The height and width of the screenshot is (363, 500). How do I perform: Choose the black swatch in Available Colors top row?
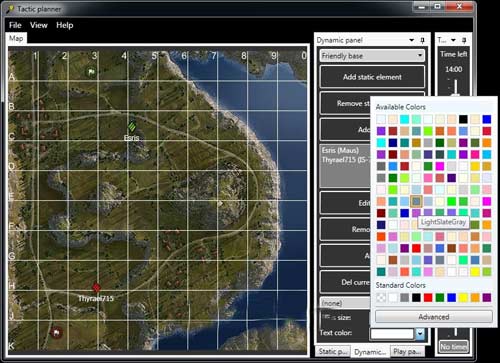(463, 119)
